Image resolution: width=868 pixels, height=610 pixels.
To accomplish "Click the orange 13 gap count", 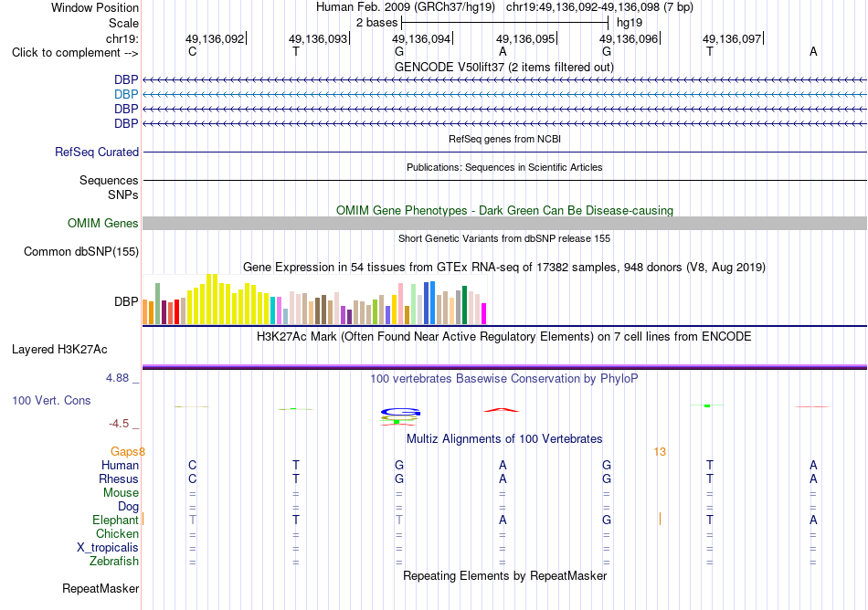I will click(660, 452).
